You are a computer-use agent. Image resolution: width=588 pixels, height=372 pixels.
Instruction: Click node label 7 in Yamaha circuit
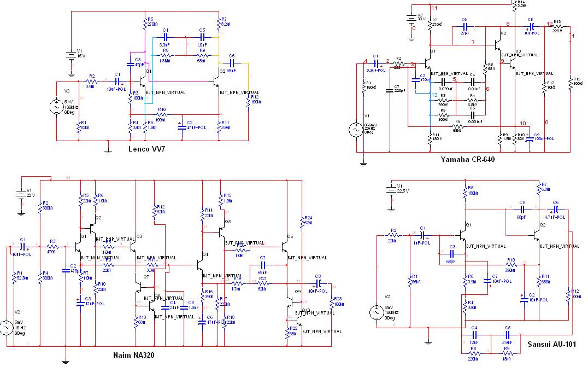[473, 43]
